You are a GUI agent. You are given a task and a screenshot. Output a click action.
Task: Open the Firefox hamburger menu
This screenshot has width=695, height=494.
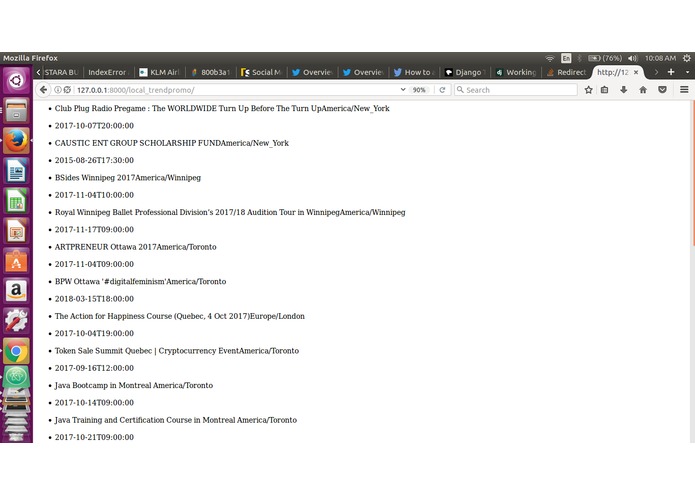(684, 90)
